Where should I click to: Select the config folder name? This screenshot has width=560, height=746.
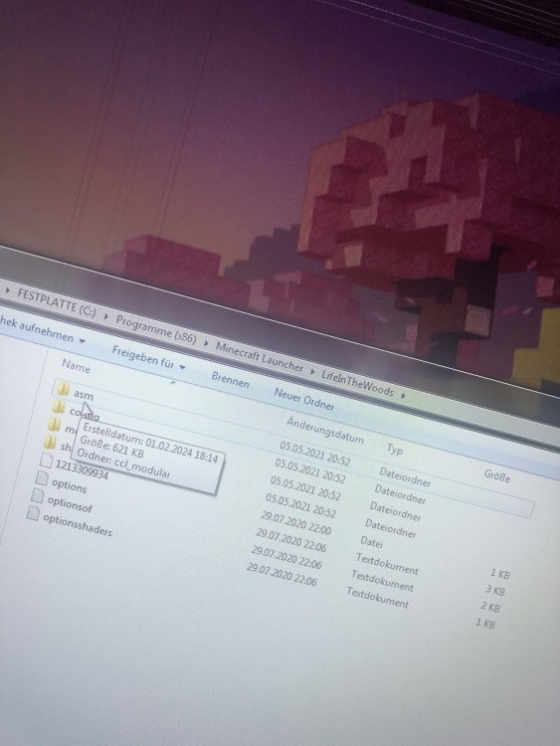click(85, 413)
